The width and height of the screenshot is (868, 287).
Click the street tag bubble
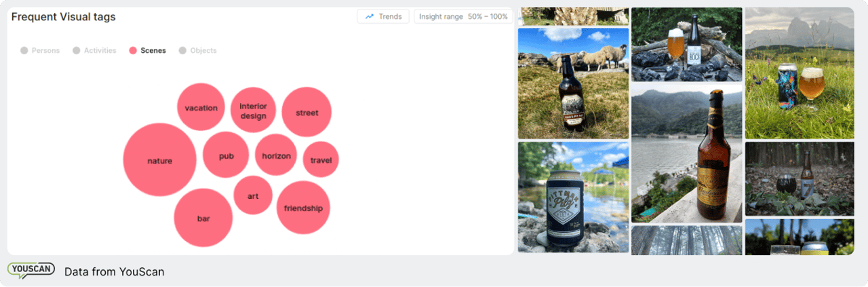pos(307,113)
